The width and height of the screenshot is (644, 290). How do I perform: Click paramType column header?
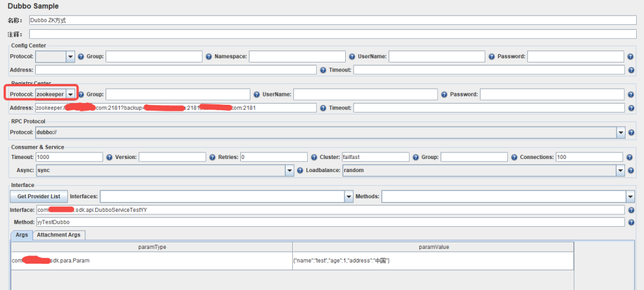click(151, 247)
